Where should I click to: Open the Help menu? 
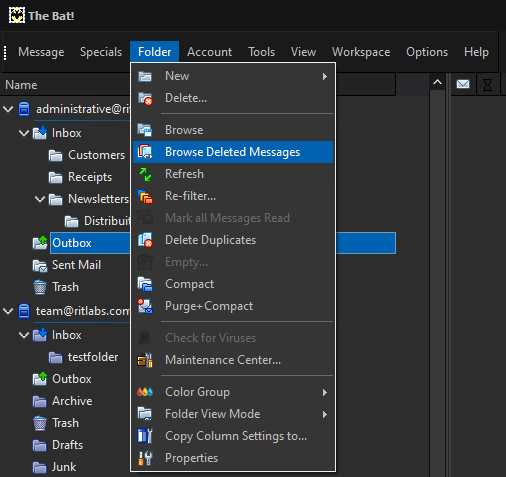(476, 52)
